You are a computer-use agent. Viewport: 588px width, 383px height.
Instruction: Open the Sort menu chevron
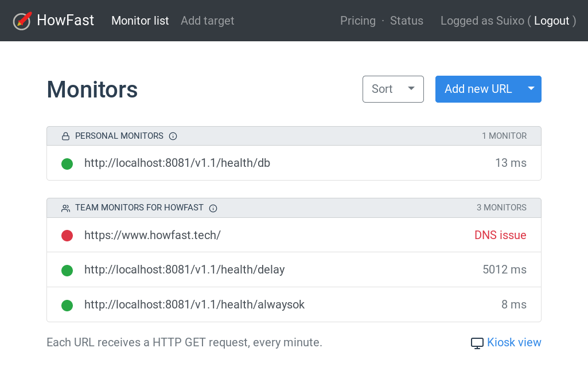point(411,89)
